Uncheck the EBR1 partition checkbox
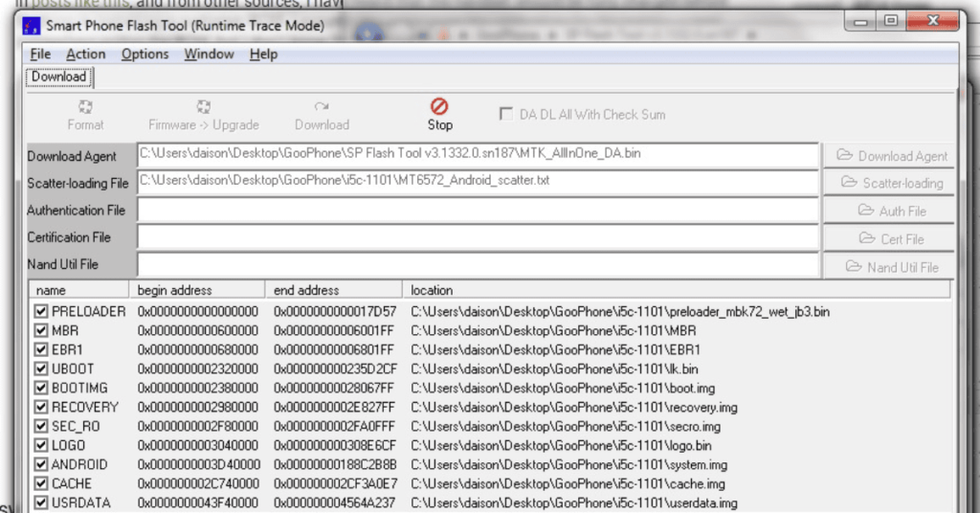 (41, 349)
